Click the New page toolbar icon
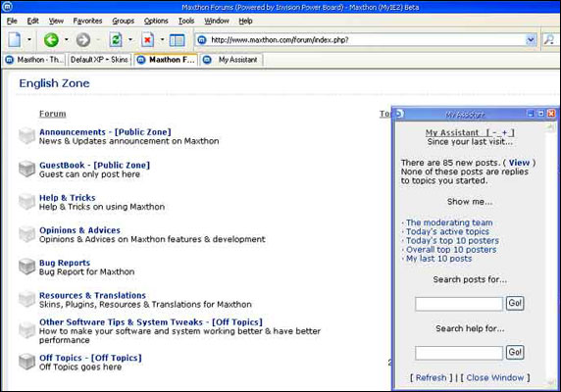 click(15, 39)
